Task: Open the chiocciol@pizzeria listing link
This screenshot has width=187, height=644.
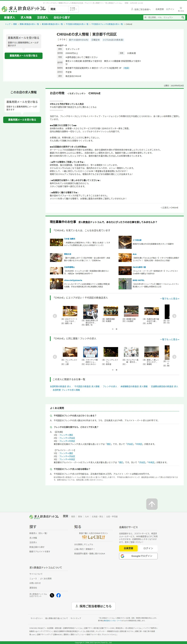Action: click(x=73, y=280)
